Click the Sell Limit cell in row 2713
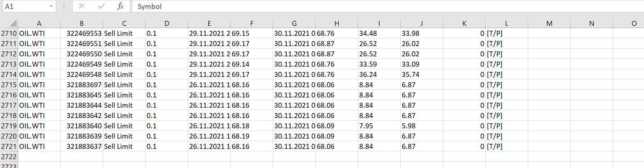This screenshot has width=644, height=168. coord(118,64)
